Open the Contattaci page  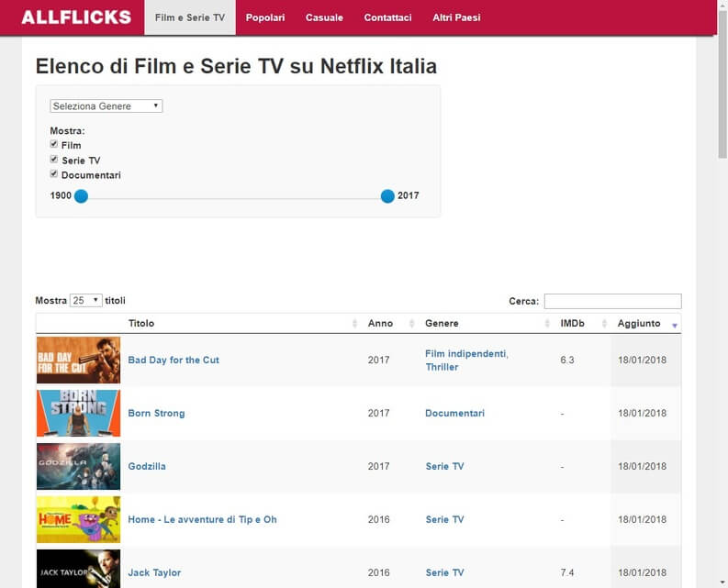coord(387,17)
